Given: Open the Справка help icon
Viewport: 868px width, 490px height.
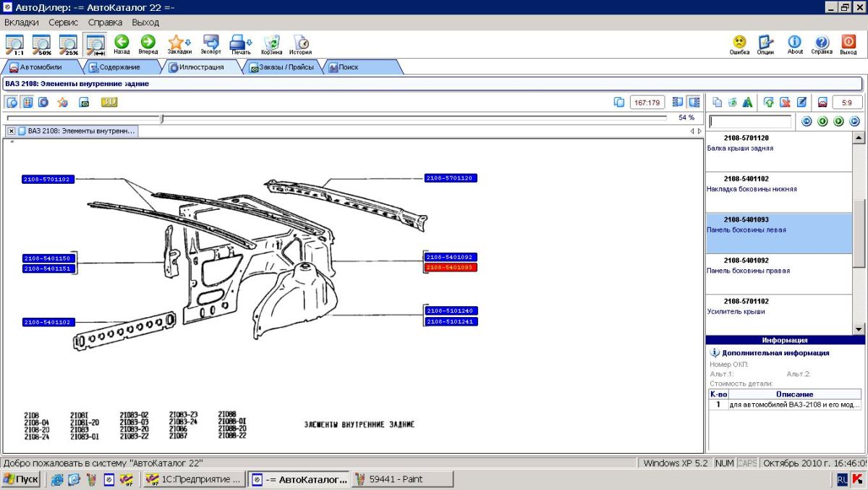Looking at the screenshot, I should [x=822, y=44].
